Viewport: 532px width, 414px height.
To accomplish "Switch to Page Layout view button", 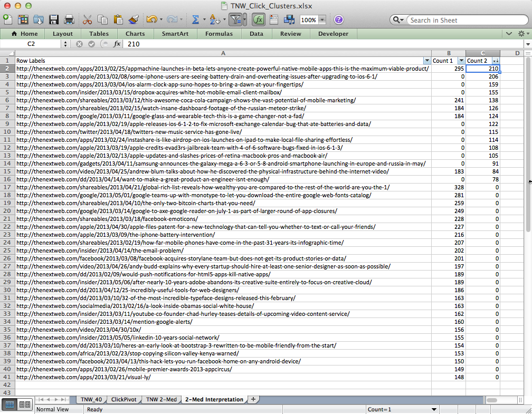I will pyautogui.click(x=24, y=405).
